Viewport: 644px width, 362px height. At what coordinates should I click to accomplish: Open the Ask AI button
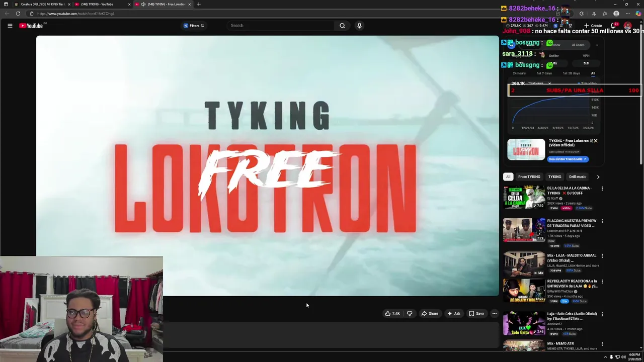click(x=454, y=314)
